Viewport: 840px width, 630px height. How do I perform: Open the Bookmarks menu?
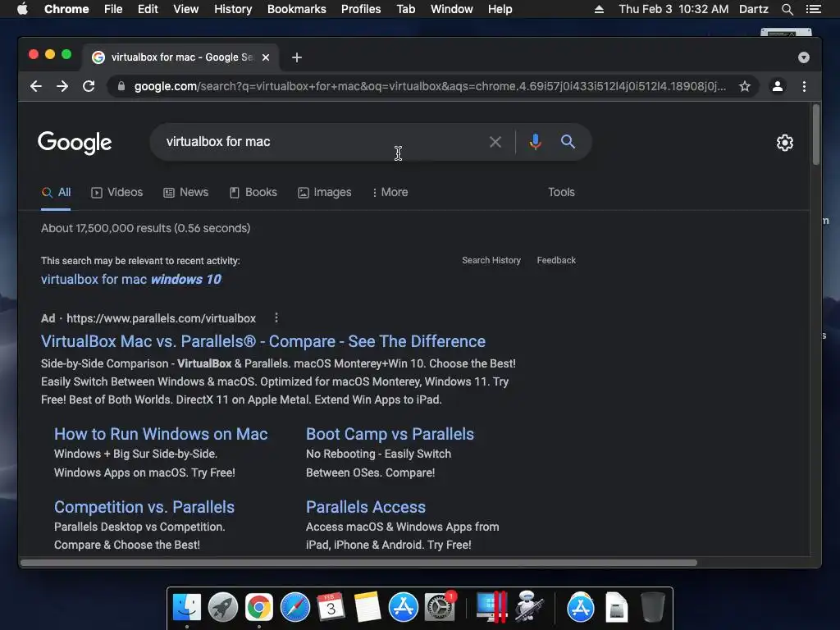(x=297, y=9)
